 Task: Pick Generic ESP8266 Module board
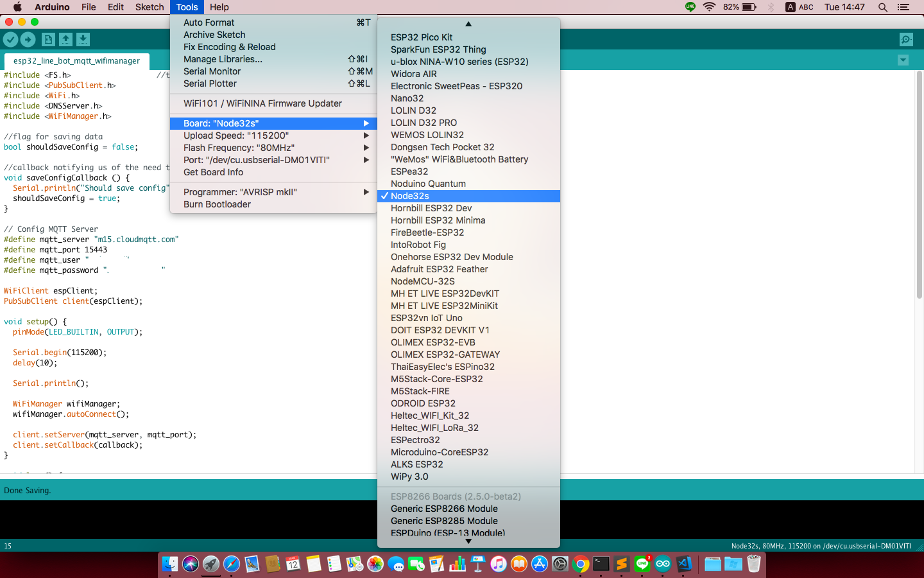tap(444, 509)
